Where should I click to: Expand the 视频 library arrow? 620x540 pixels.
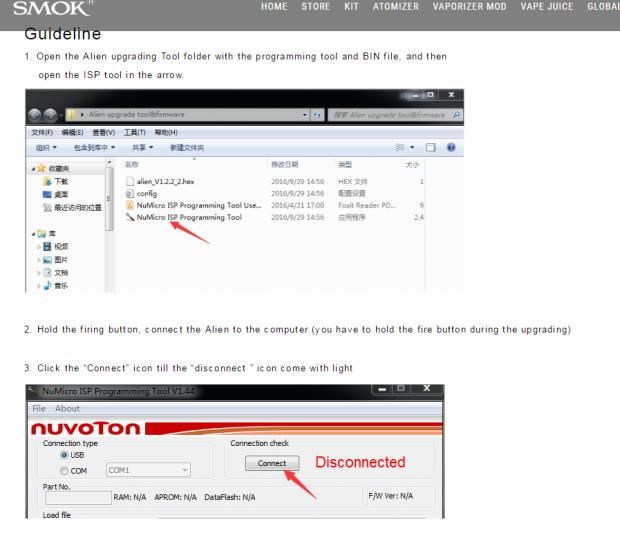pyautogui.click(x=39, y=247)
